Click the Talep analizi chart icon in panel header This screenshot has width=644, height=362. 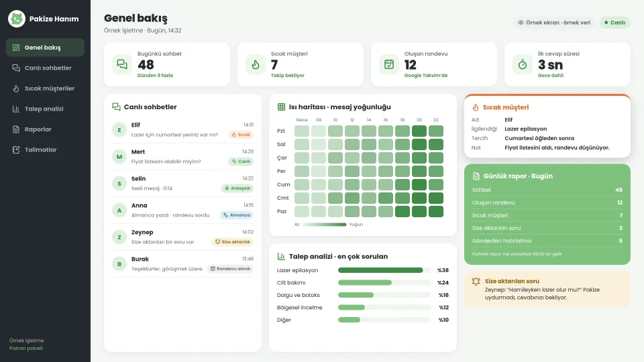(281, 257)
